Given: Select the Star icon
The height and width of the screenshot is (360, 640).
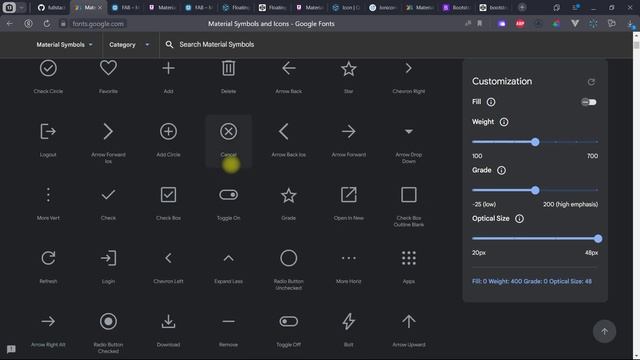Looking at the screenshot, I should click(x=349, y=68).
